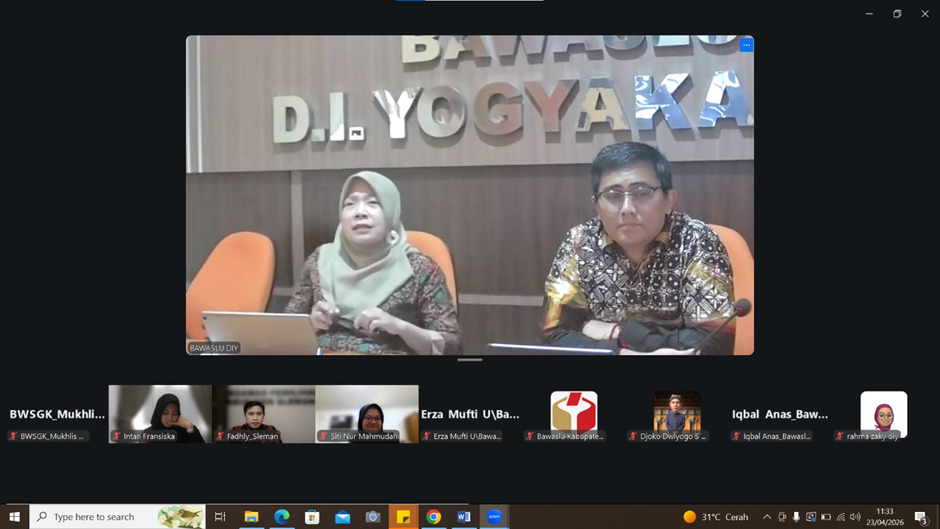Click the gallery divider handle below main video
Screen dimensions: 940x529
point(470,360)
